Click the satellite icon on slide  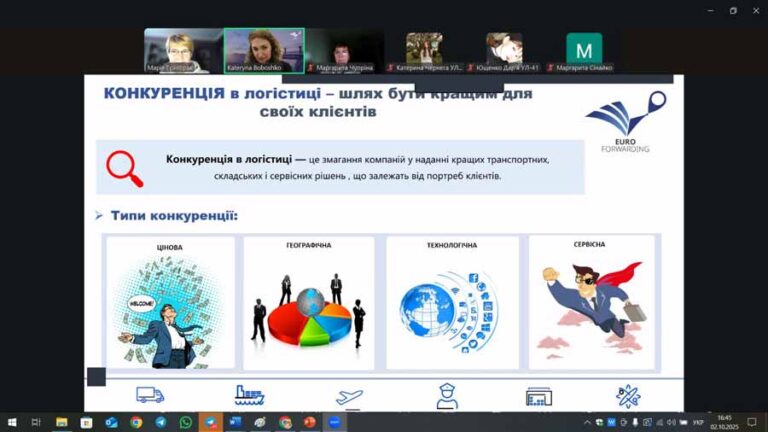(x=629, y=396)
